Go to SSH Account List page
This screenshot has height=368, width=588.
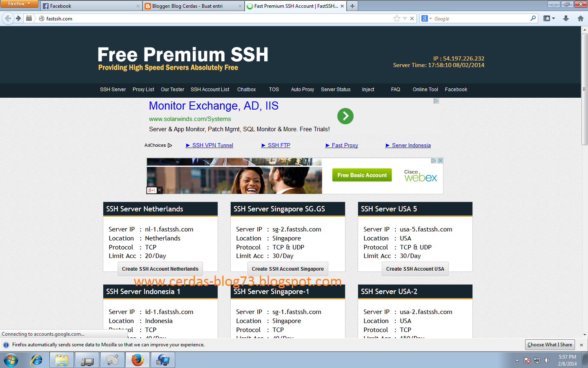(x=210, y=90)
